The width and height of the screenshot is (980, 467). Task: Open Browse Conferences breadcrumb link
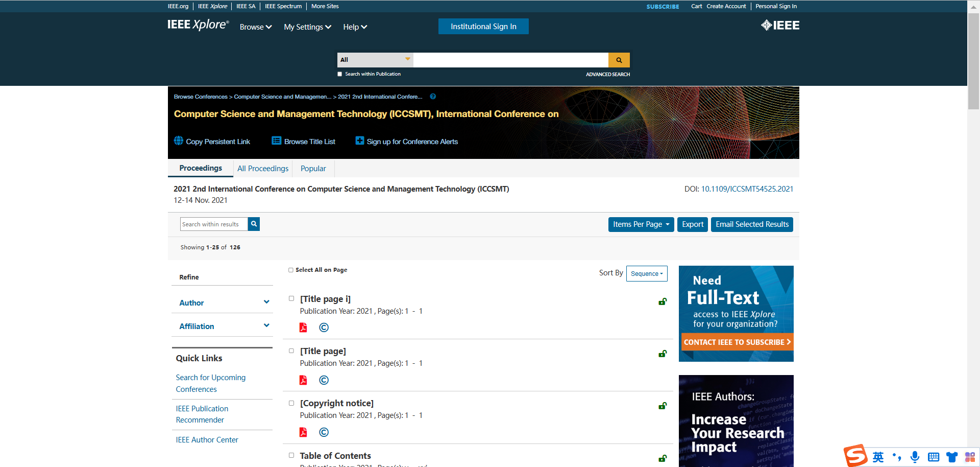[x=201, y=97]
